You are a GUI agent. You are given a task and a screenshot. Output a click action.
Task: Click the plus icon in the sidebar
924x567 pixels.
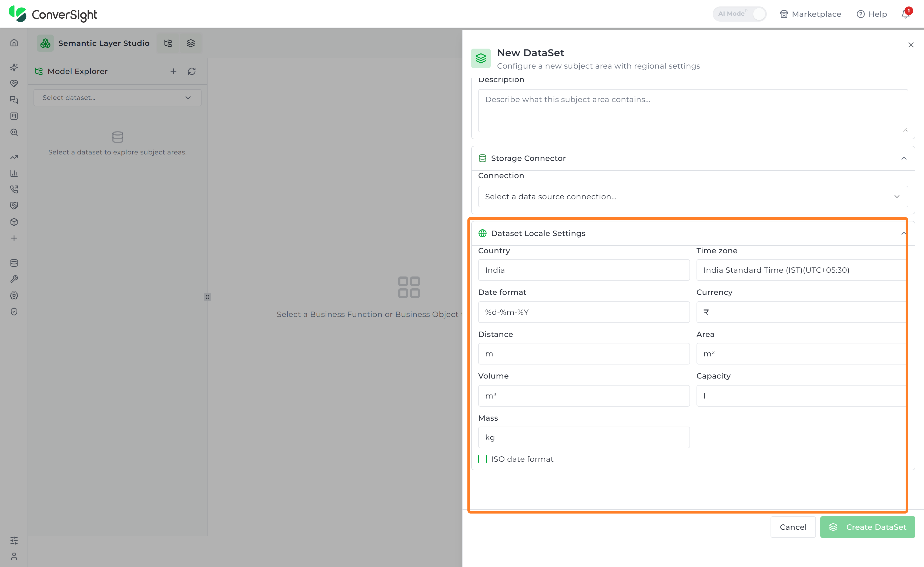pos(14,238)
